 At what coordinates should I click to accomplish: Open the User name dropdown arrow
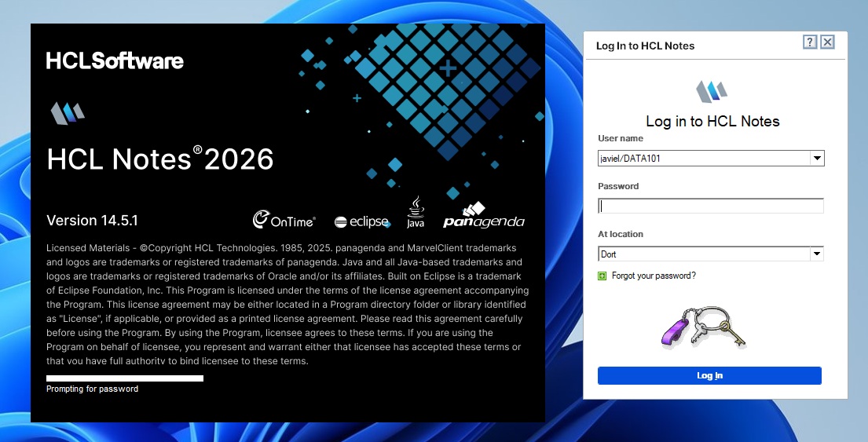[x=817, y=159]
